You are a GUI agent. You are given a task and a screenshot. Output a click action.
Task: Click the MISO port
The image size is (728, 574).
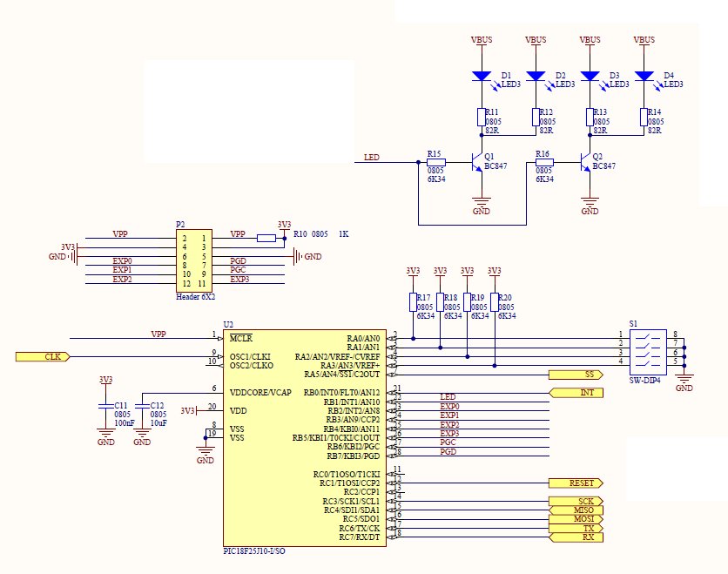(576, 510)
